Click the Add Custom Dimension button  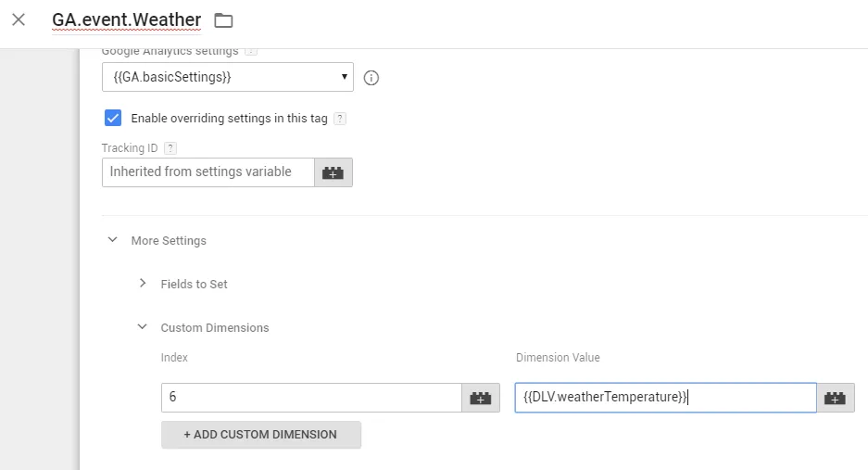pyautogui.click(x=260, y=435)
